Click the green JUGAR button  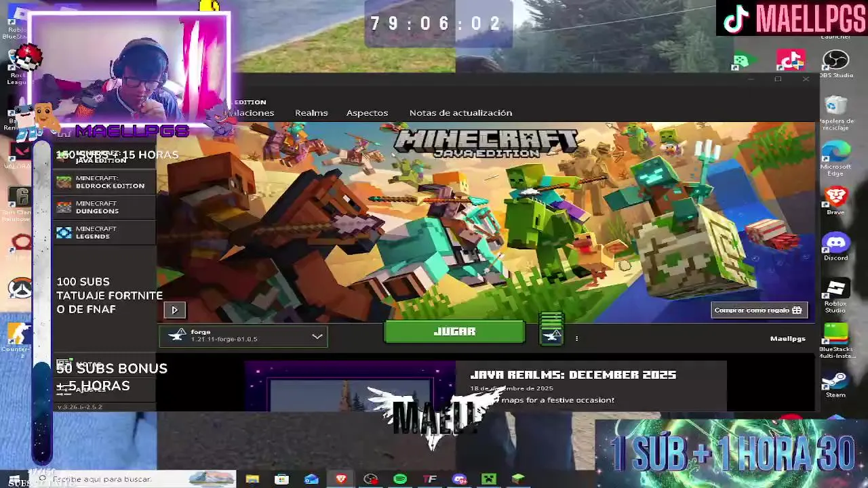tap(454, 331)
